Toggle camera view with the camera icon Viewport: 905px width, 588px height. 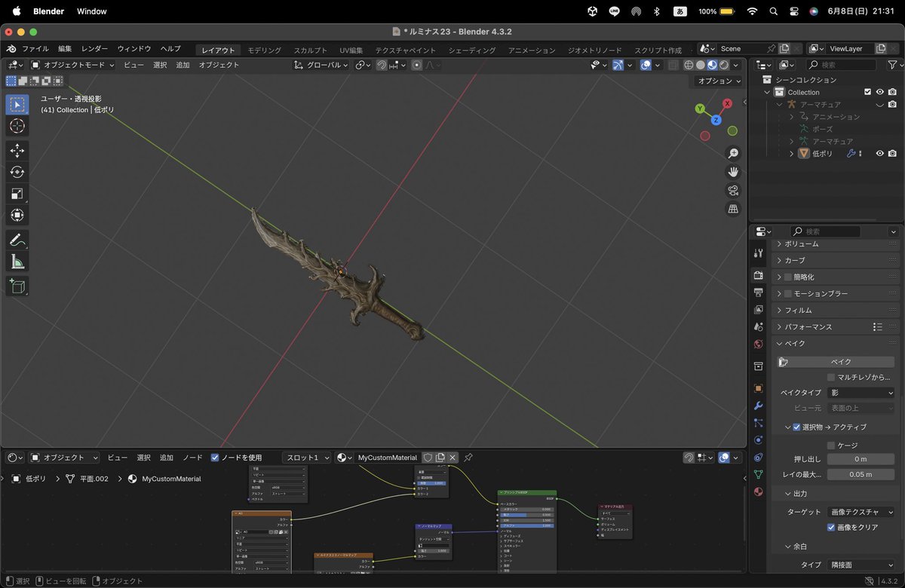point(733,190)
